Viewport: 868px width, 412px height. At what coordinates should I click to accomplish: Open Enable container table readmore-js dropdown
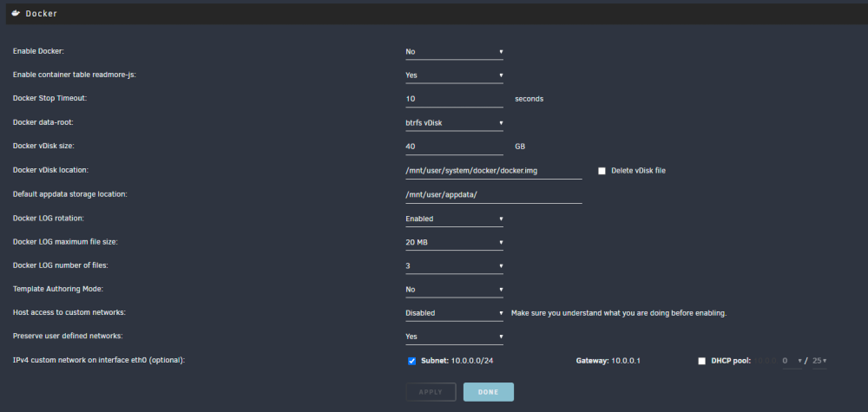coord(455,75)
